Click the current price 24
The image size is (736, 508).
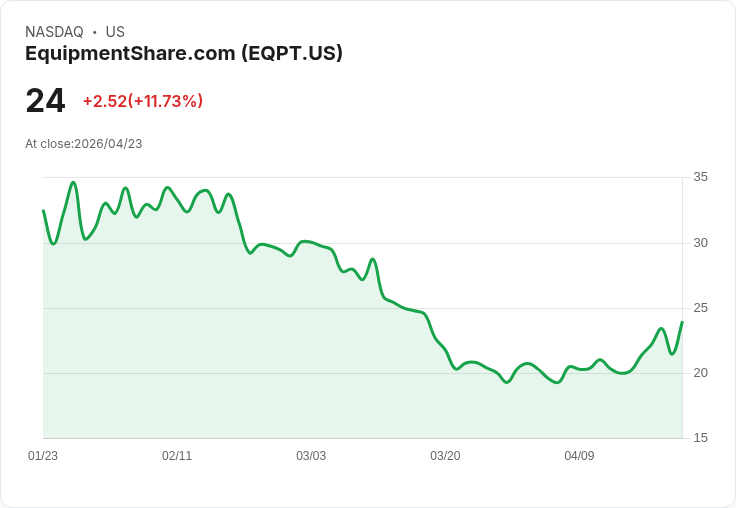tap(45, 100)
